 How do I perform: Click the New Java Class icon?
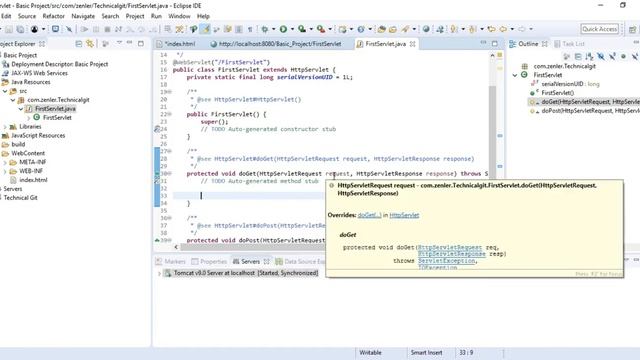361,29
